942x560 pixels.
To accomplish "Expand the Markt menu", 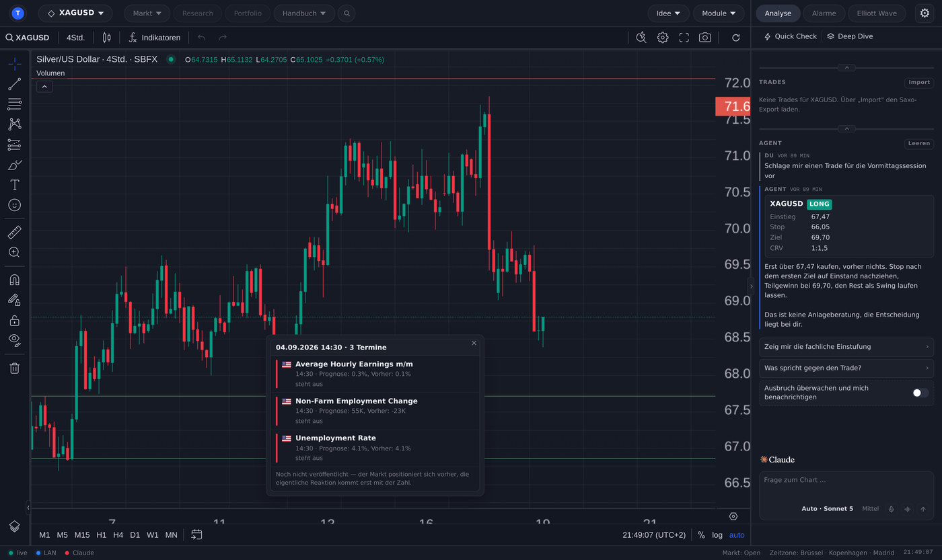I will coord(147,13).
